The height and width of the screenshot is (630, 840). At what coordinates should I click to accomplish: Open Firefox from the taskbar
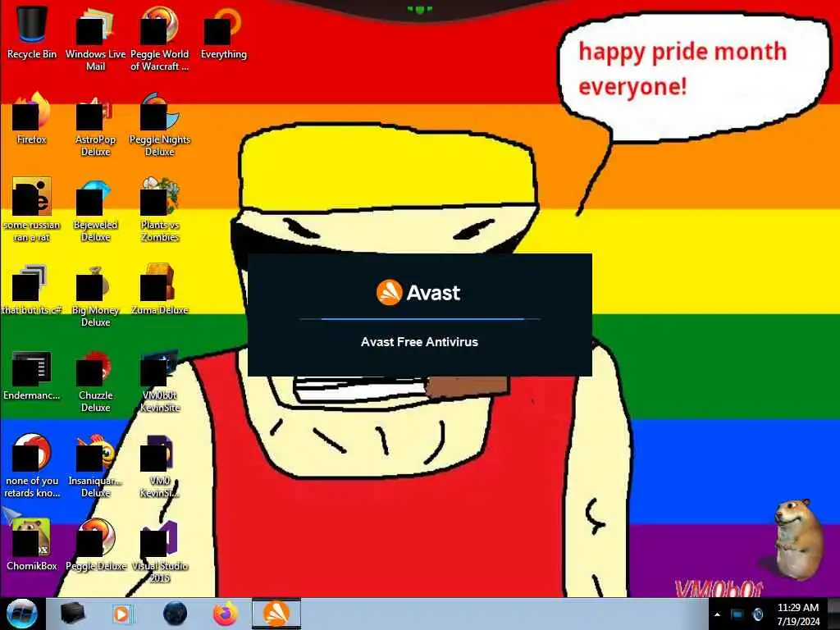click(x=226, y=614)
